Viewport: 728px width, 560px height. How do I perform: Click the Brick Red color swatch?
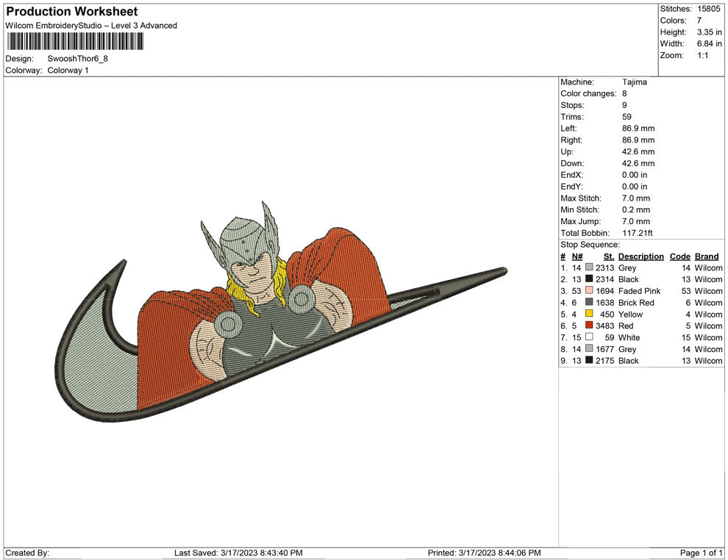589,302
